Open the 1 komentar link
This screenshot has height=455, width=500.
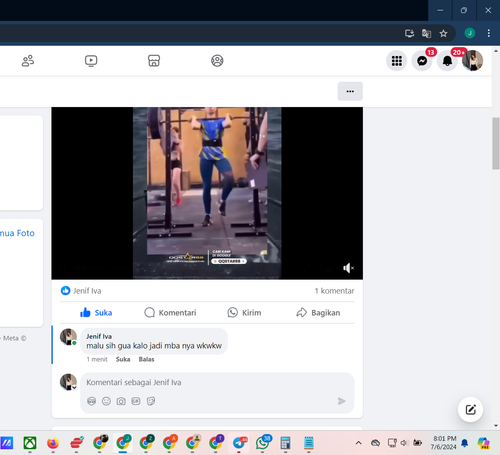pyautogui.click(x=334, y=291)
